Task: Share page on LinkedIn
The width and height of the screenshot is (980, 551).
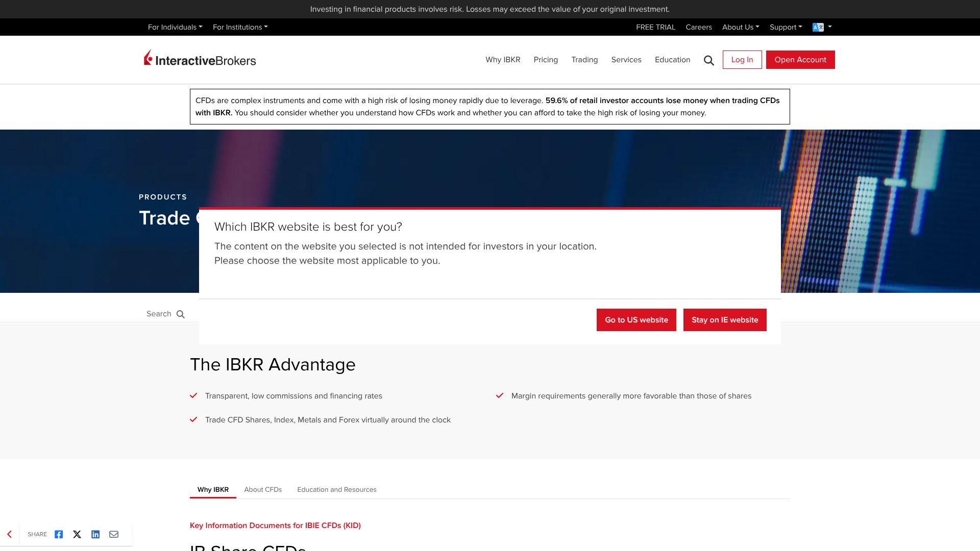Action: click(95, 534)
